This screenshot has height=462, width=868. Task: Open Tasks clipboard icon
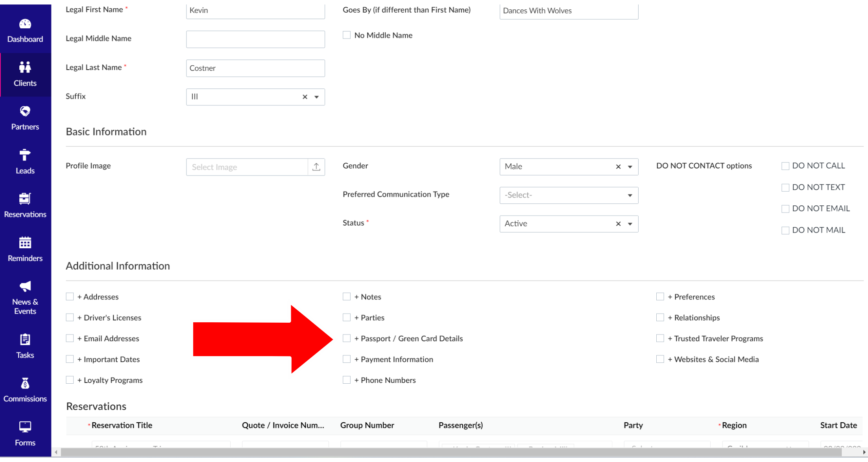click(25, 340)
